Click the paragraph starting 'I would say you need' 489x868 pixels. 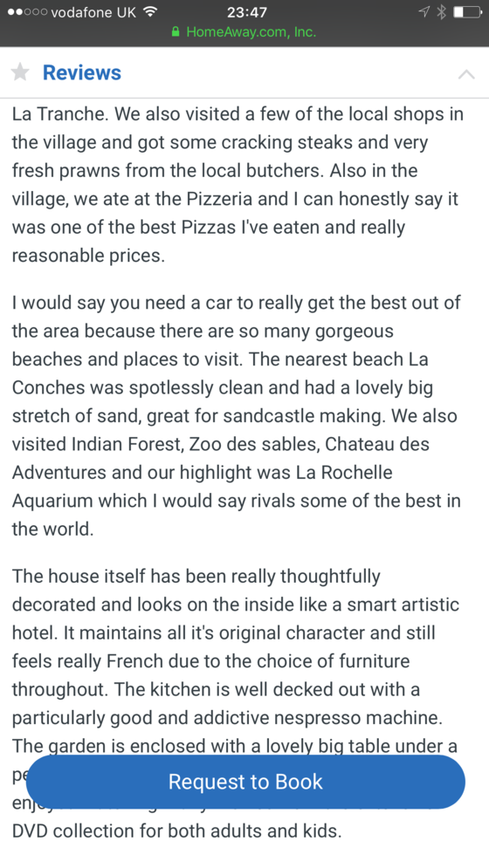(236, 416)
